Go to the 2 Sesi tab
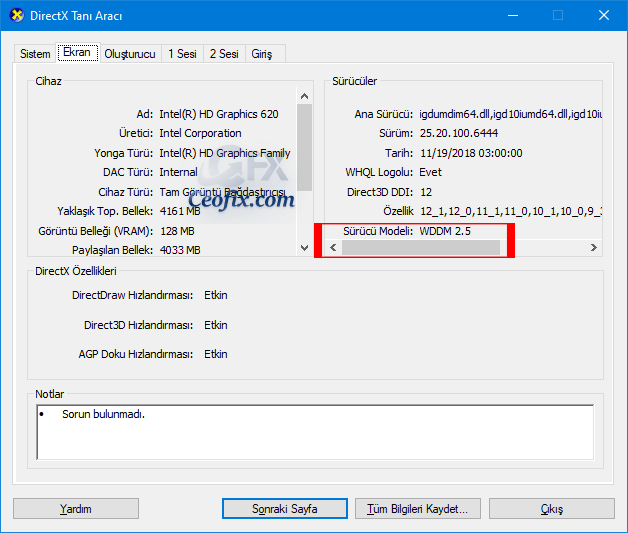Viewport: 628px width, 533px height. click(224, 54)
